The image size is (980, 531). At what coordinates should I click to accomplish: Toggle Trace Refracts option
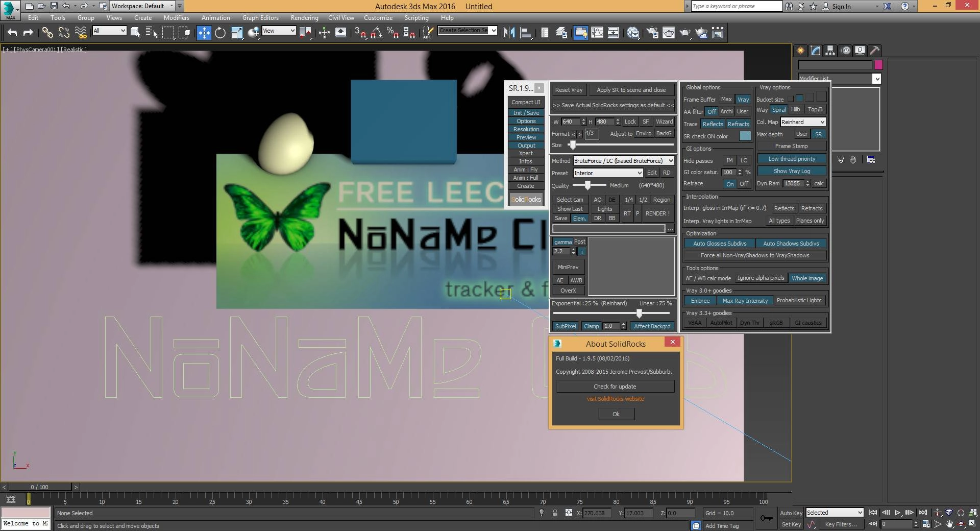click(x=738, y=124)
